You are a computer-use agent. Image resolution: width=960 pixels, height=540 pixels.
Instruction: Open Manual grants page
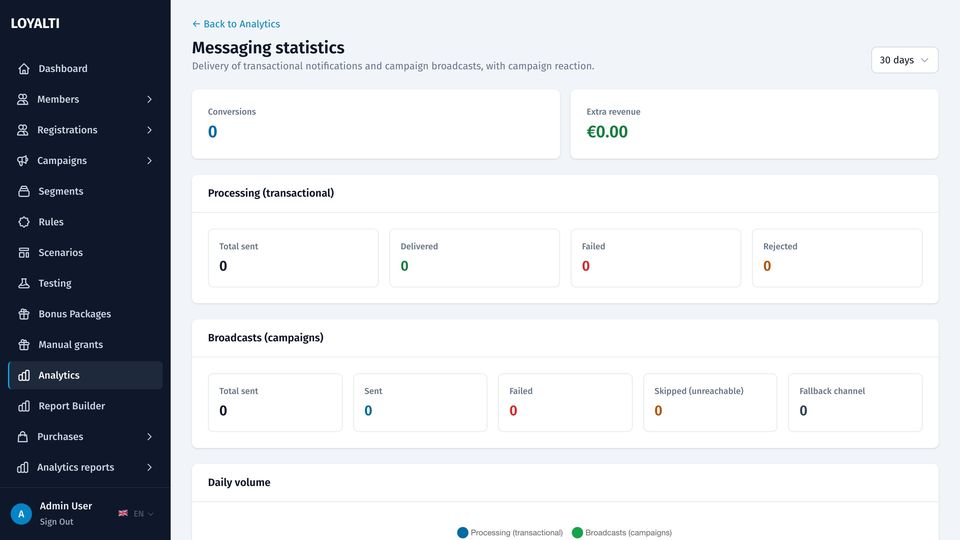[x=85, y=344]
